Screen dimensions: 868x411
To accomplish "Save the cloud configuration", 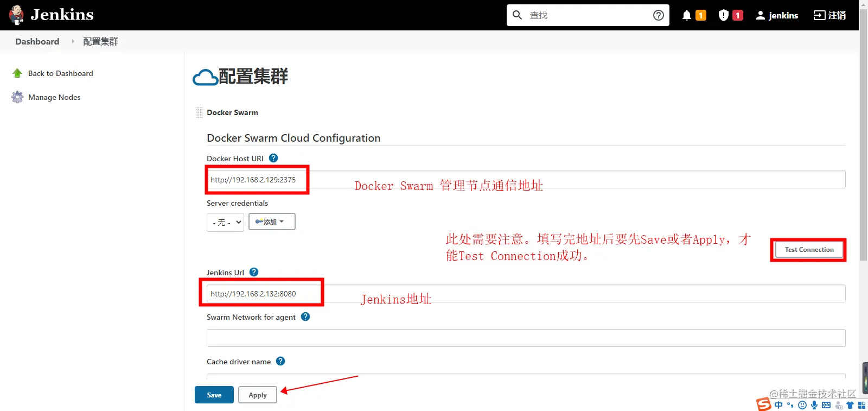I will coord(214,395).
